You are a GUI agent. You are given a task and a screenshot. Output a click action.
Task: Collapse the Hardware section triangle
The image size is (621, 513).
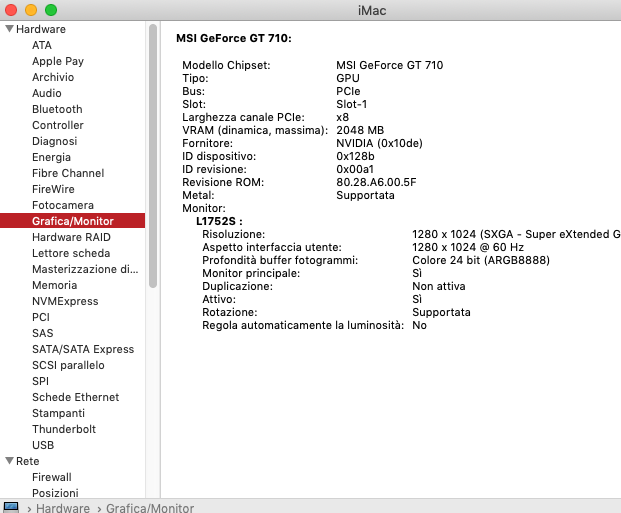10,29
